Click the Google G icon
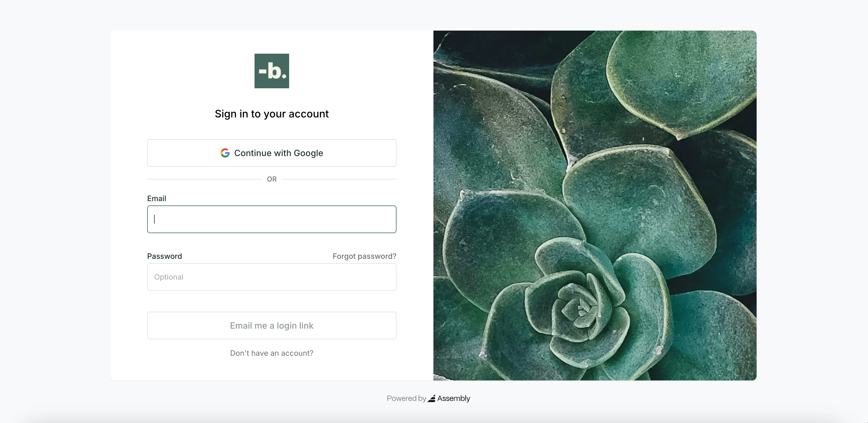Screen dimensions: 868x423 pos(225,153)
